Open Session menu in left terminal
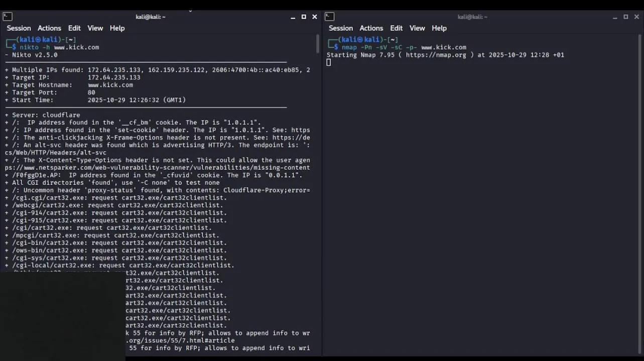This screenshot has height=361, width=644. point(19,28)
